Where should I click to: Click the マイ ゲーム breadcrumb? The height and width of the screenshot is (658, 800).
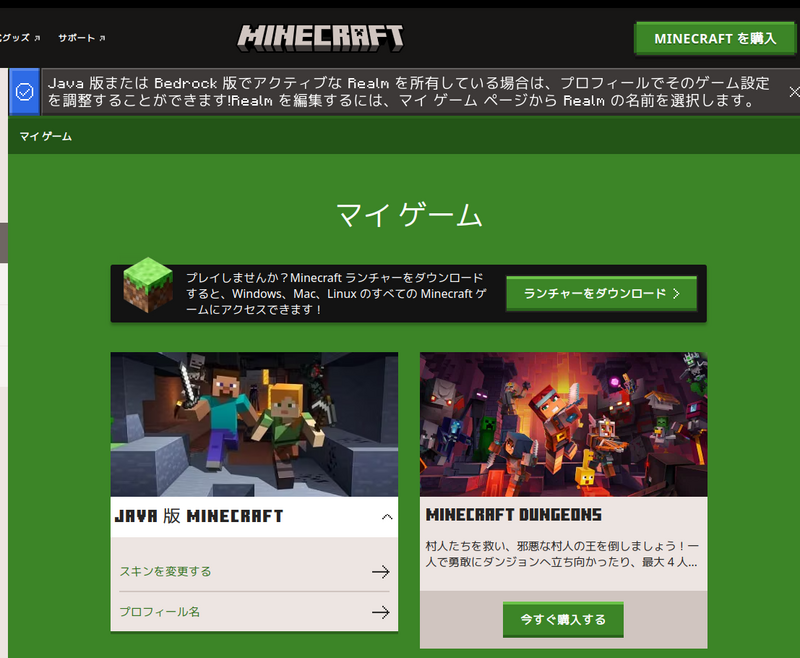(x=45, y=136)
